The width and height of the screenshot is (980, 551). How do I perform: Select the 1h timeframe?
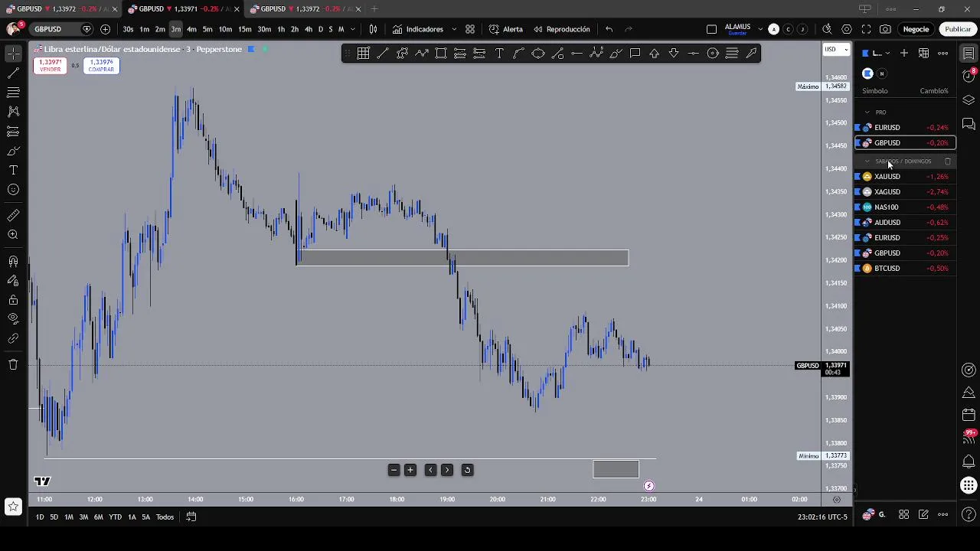(x=281, y=29)
